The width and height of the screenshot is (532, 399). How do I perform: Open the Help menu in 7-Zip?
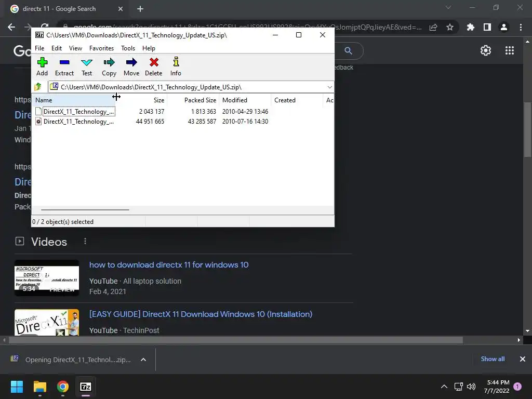[149, 48]
